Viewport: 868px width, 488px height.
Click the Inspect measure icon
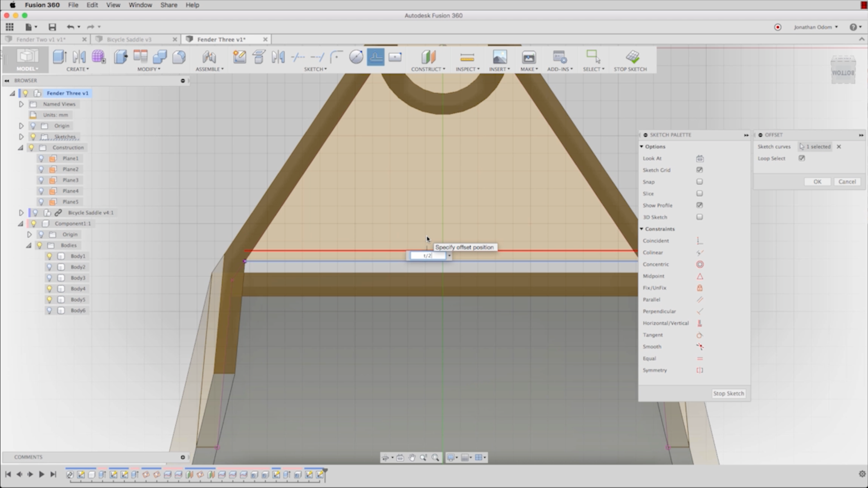pos(467,57)
